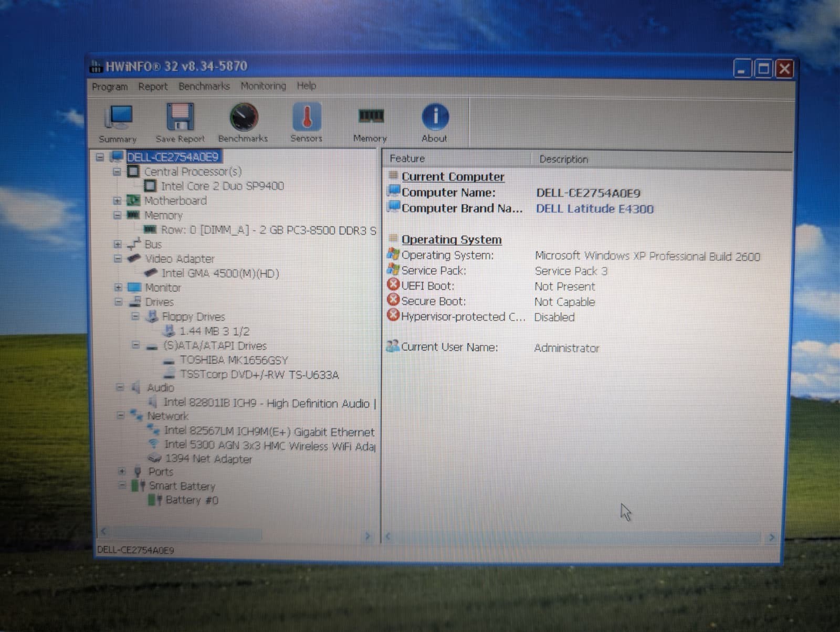Screen dimensions: 840x632
Task: Click the Feature column header
Action: tap(456, 159)
